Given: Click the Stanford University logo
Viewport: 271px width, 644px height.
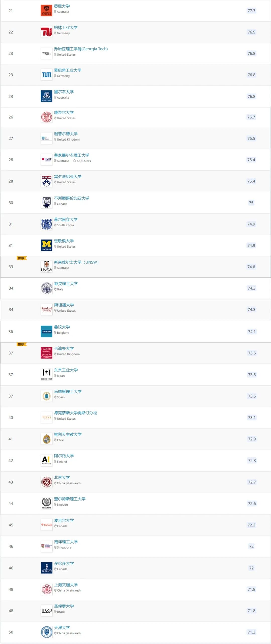Looking at the screenshot, I should point(47,309).
